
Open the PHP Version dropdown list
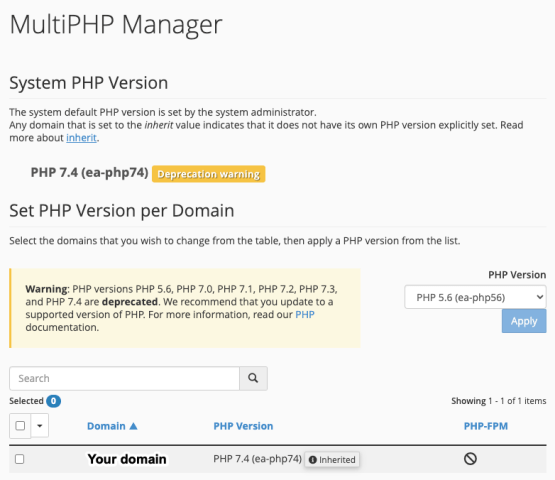click(x=475, y=297)
